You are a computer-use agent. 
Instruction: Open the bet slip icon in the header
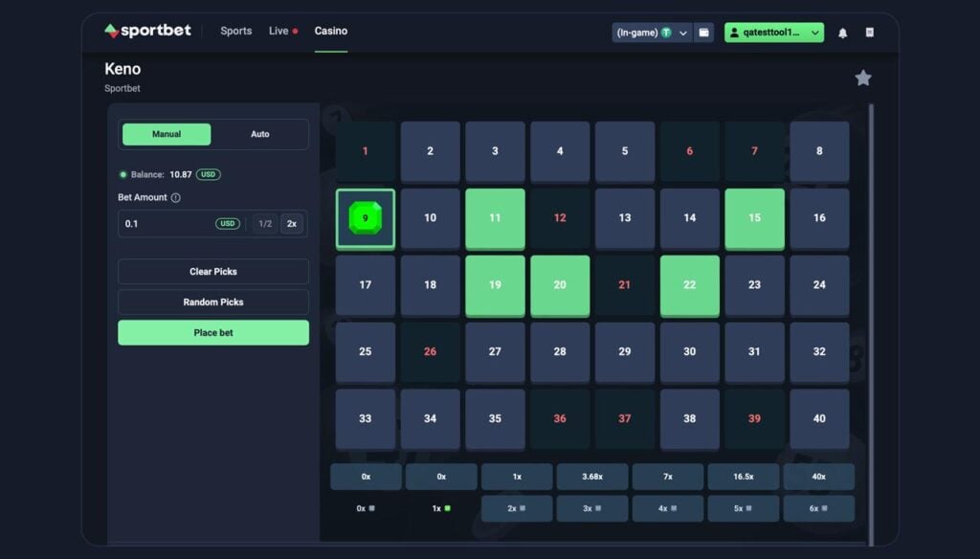(x=869, y=33)
